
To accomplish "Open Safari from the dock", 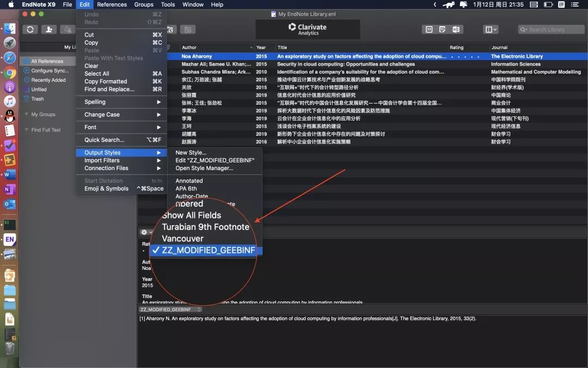I will point(10,58).
